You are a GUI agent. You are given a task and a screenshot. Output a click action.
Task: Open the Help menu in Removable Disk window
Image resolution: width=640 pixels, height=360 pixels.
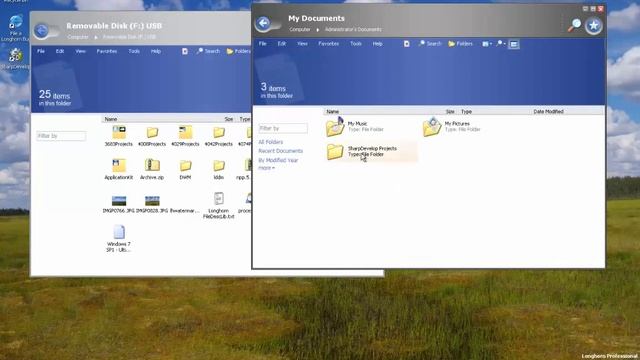[x=156, y=51]
